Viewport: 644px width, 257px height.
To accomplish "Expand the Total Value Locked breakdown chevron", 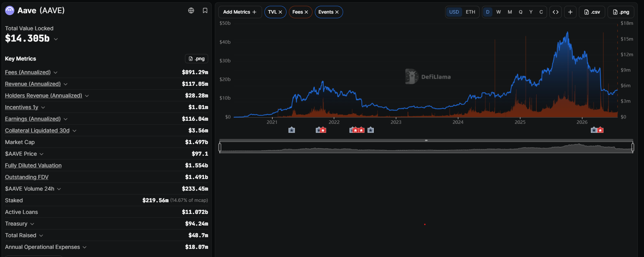I will (56, 39).
